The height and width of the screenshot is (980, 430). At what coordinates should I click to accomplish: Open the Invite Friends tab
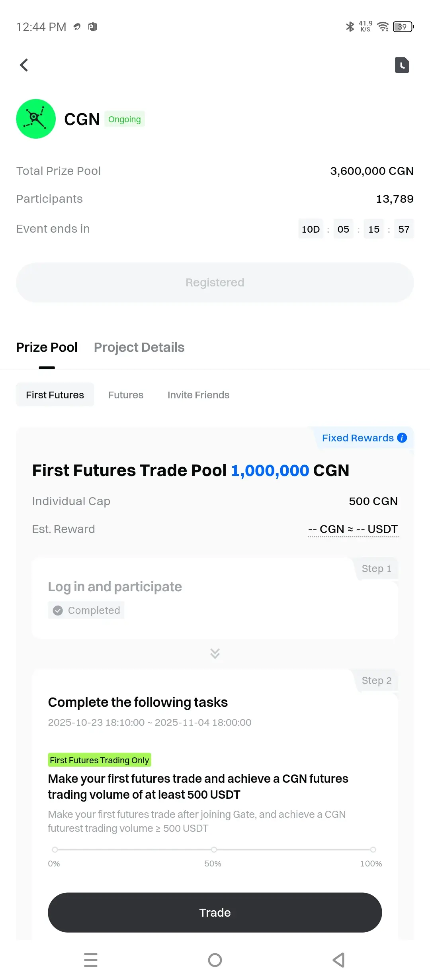[x=198, y=395]
